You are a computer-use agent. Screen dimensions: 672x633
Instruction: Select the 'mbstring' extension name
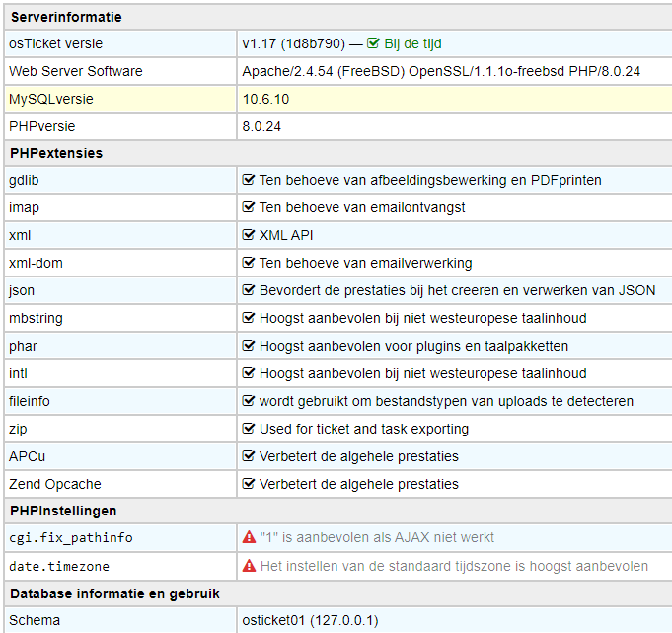pyautogui.click(x=36, y=318)
